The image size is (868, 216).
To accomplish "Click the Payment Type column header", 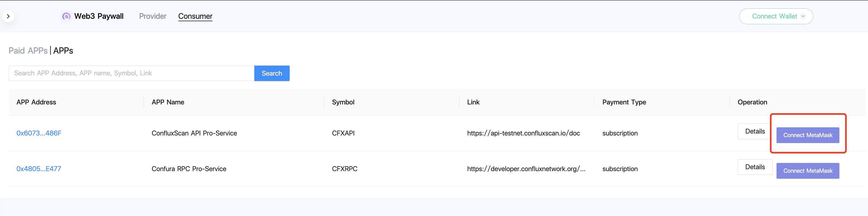I will point(624,102).
